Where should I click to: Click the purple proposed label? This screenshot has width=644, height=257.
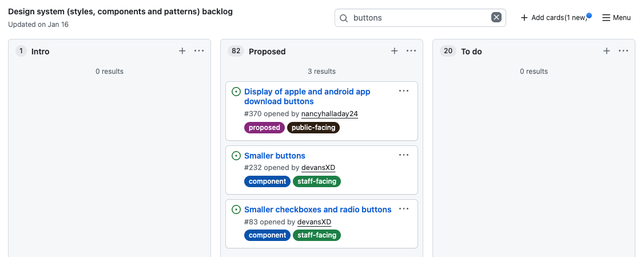(264, 128)
